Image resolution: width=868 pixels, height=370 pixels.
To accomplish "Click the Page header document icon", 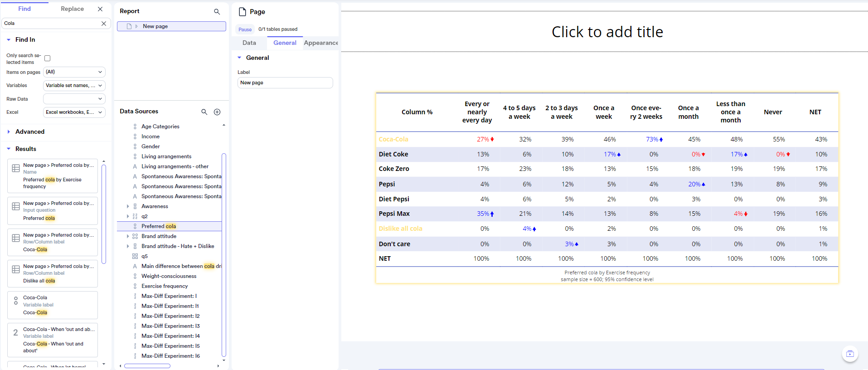I will (242, 12).
